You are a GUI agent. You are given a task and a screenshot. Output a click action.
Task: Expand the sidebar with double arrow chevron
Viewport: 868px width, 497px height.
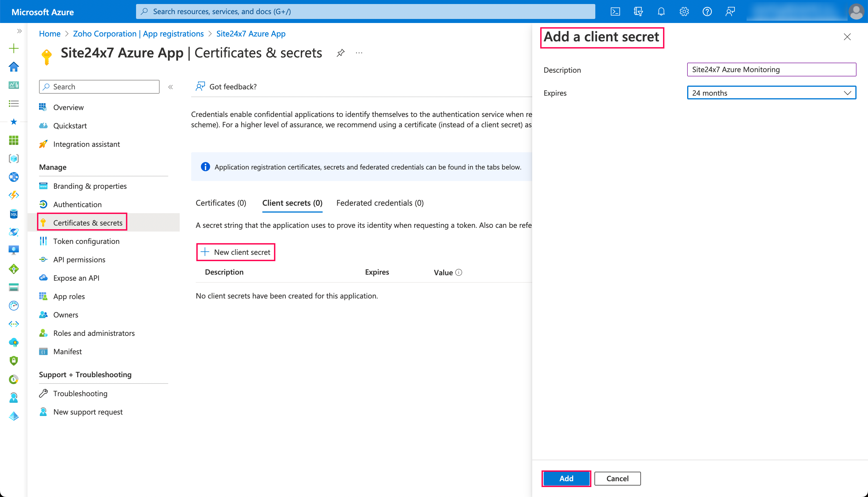(x=20, y=31)
